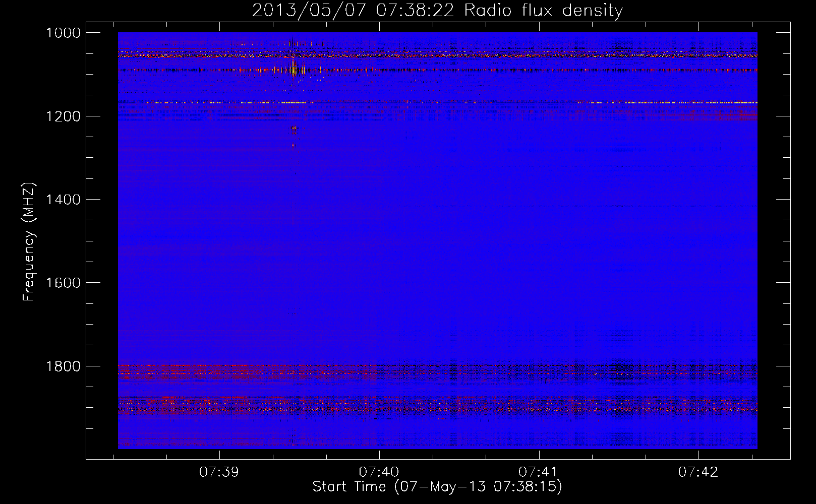Image resolution: width=816 pixels, height=504 pixels.
Task: Click the 1400 frequency tick label
Action: (x=64, y=200)
